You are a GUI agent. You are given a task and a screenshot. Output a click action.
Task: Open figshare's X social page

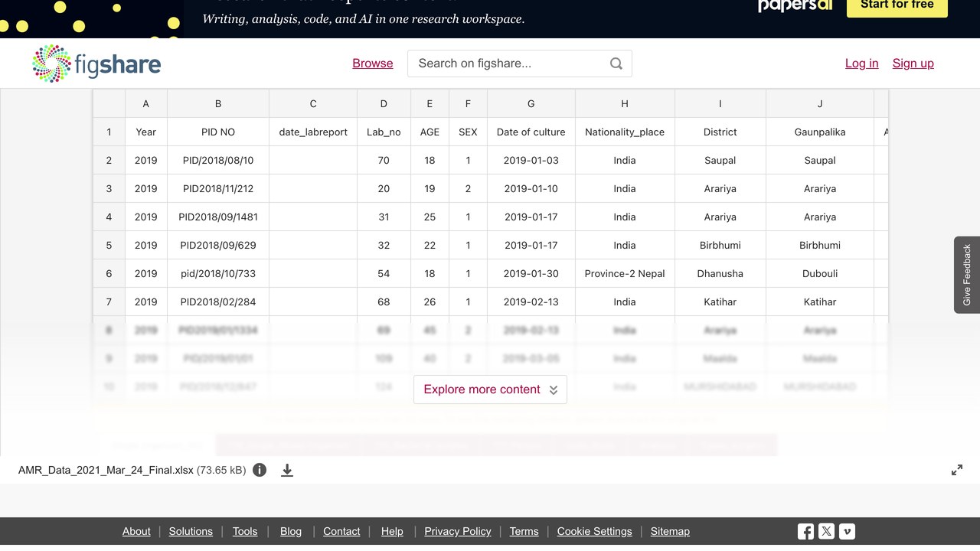[x=826, y=531]
